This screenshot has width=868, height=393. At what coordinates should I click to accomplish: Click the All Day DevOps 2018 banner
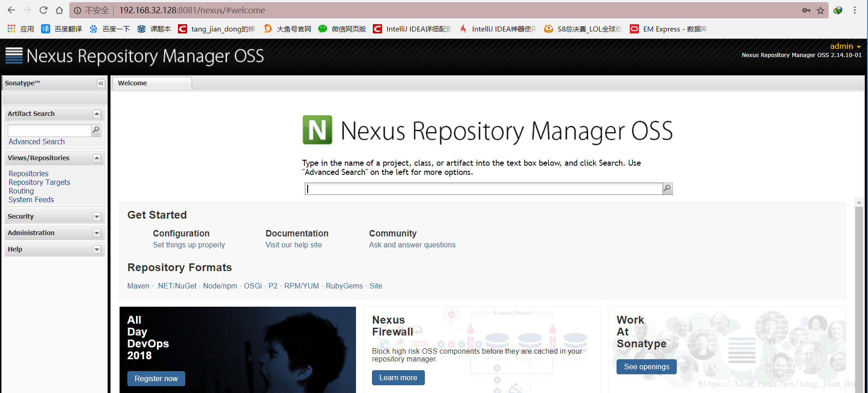[x=237, y=350]
